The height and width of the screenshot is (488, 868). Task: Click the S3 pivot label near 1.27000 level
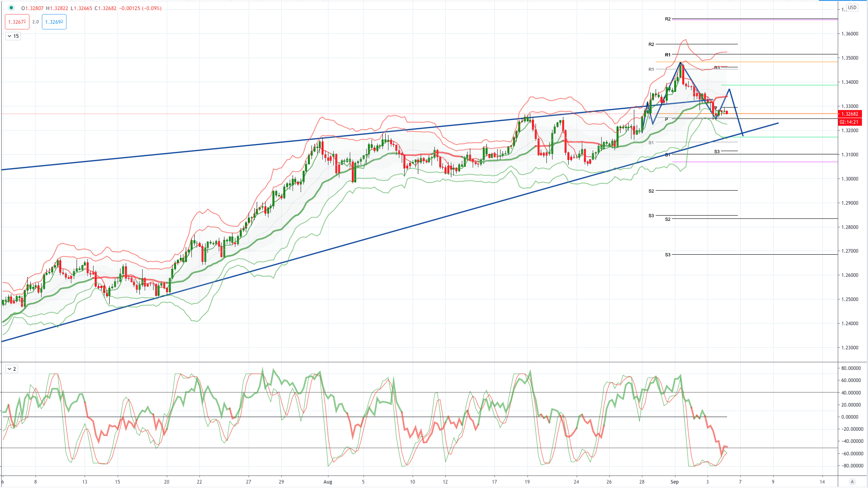click(x=668, y=255)
